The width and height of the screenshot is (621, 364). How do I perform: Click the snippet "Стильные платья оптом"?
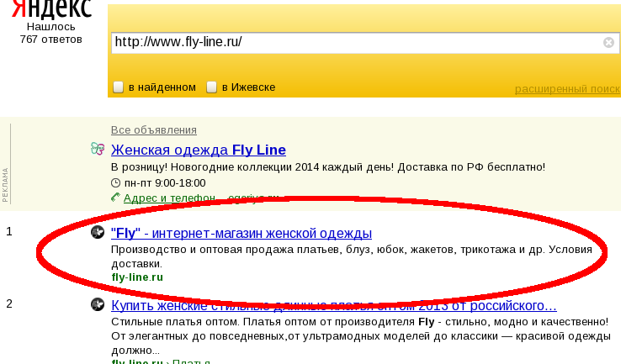click(x=176, y=322)
